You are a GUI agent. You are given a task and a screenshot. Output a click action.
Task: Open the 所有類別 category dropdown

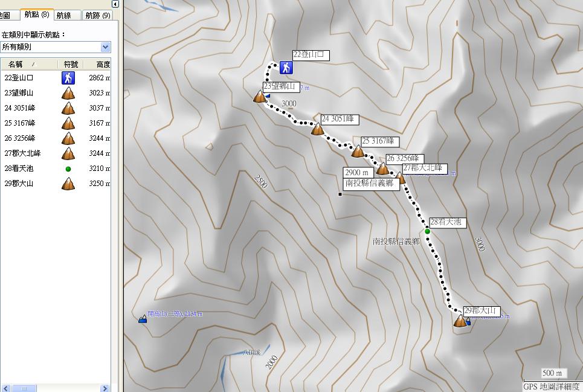[x=105, y=47]
